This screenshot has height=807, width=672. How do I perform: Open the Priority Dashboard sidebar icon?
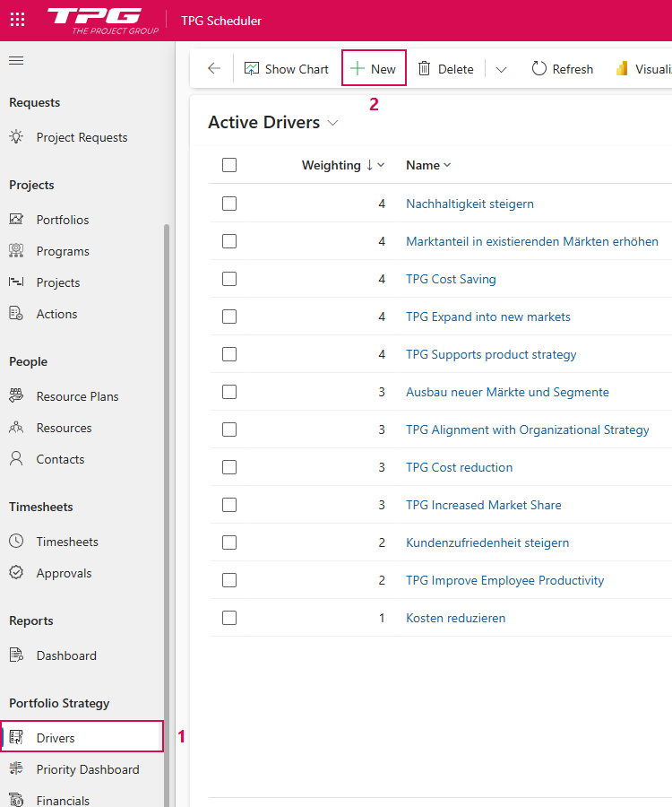pyautogui.click(x=16, y=769)
